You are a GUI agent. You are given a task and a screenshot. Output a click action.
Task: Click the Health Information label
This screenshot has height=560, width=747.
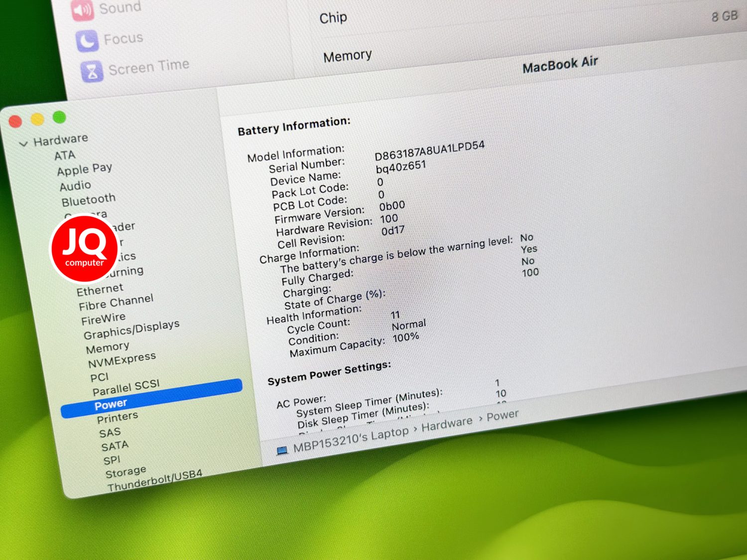pyautogui.click(x=314, y=315)
